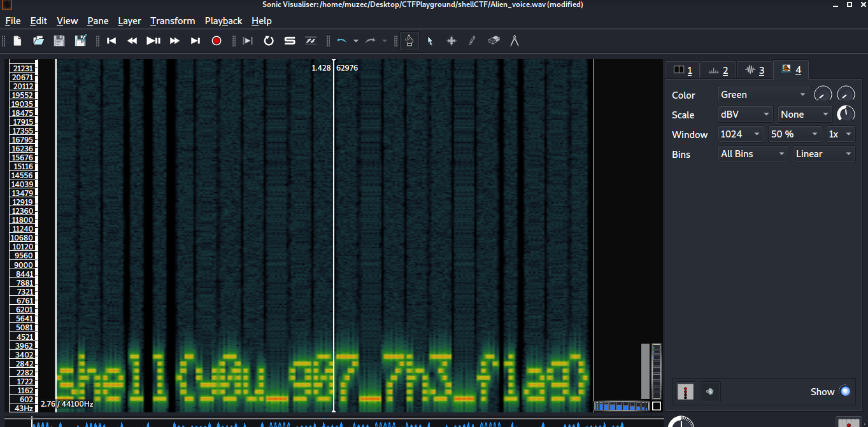Undo the last action

[x=342, y=41]
